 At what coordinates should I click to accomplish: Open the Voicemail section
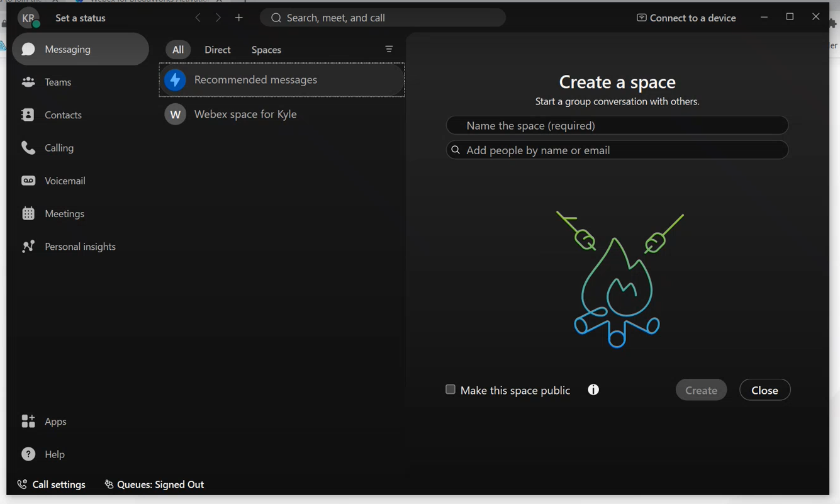click(x=64, y=181)
